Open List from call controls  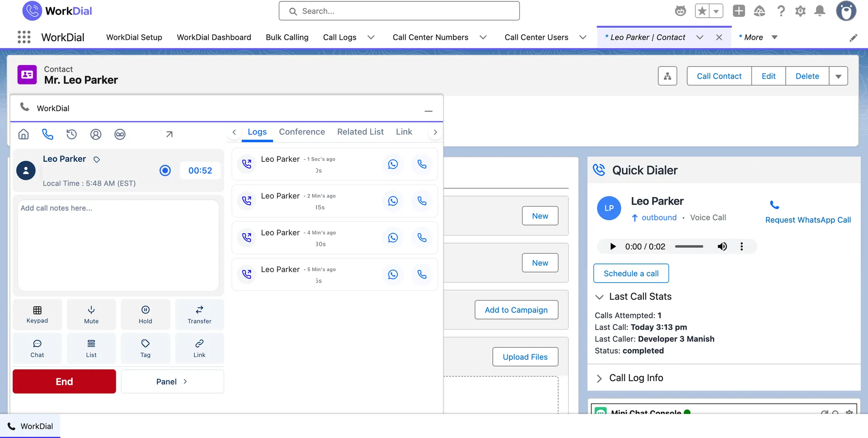[x=91, y=348]
